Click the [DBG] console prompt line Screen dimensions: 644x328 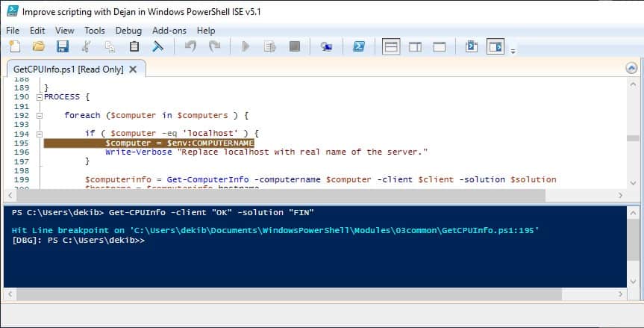78,240
